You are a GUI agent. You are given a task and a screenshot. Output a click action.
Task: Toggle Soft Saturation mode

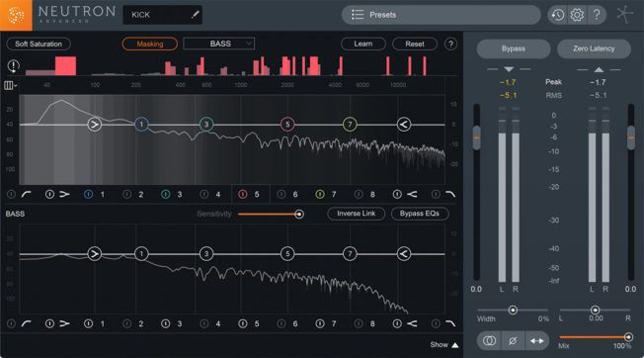coord(39,44)
